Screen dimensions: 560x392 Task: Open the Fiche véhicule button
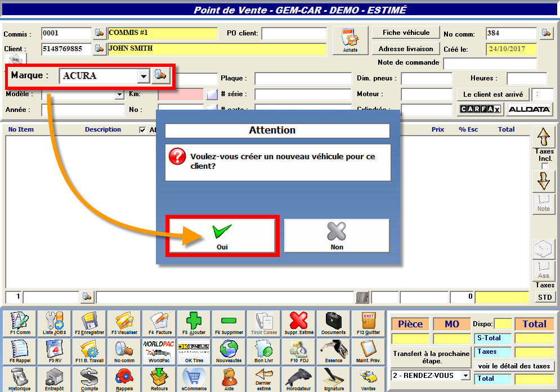coord(406,33)
